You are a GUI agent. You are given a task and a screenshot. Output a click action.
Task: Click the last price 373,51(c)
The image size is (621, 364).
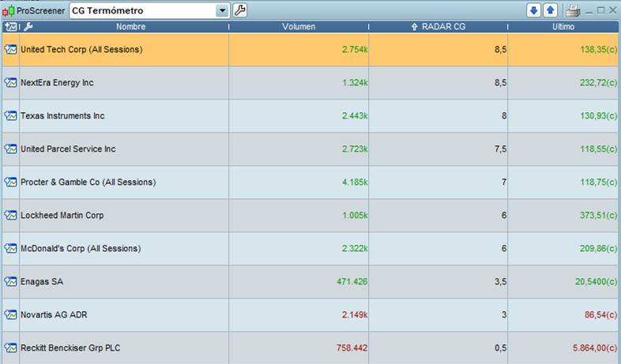(x=599, y=216)
